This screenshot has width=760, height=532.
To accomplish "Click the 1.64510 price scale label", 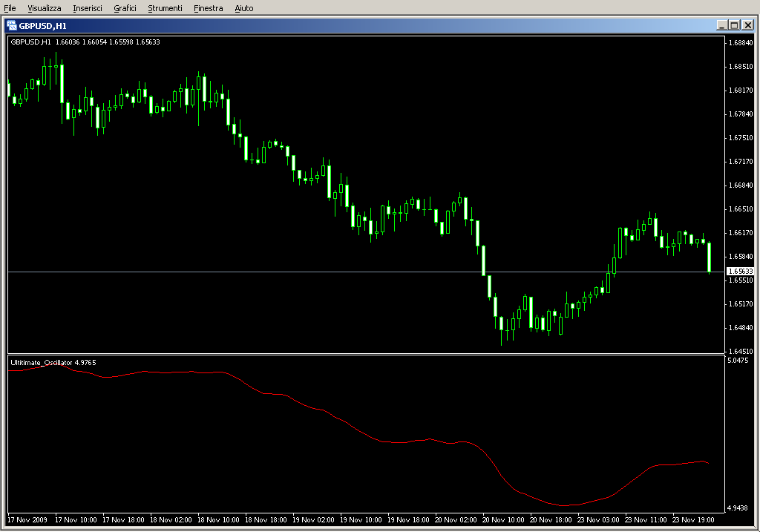I will click(741, 351).
